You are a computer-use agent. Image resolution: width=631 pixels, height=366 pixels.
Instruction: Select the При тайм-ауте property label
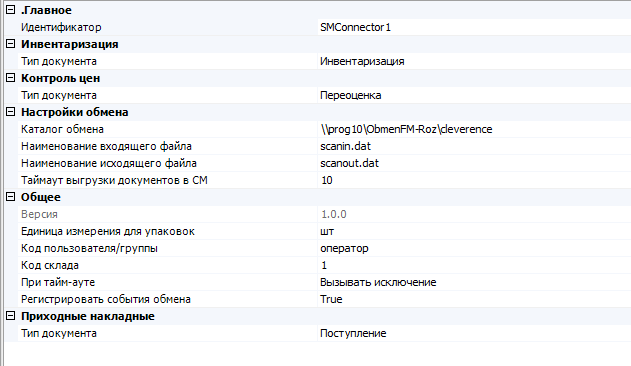coord(58,282)
